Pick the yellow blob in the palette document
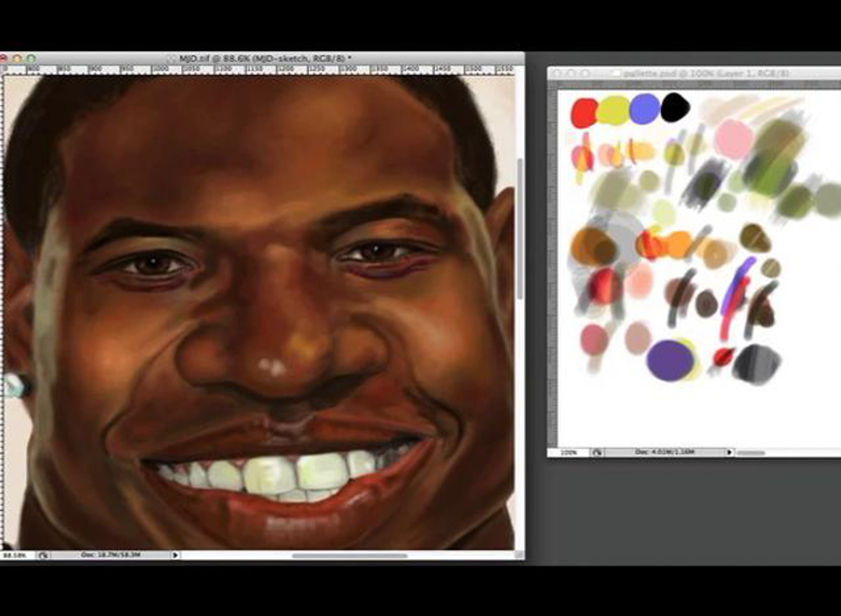Screen dimensions: 841x616 (613, 110)
